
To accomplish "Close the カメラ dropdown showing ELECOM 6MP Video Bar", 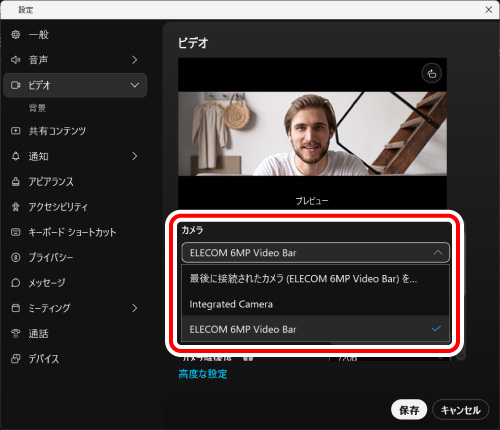I will (x=315, y=253).
